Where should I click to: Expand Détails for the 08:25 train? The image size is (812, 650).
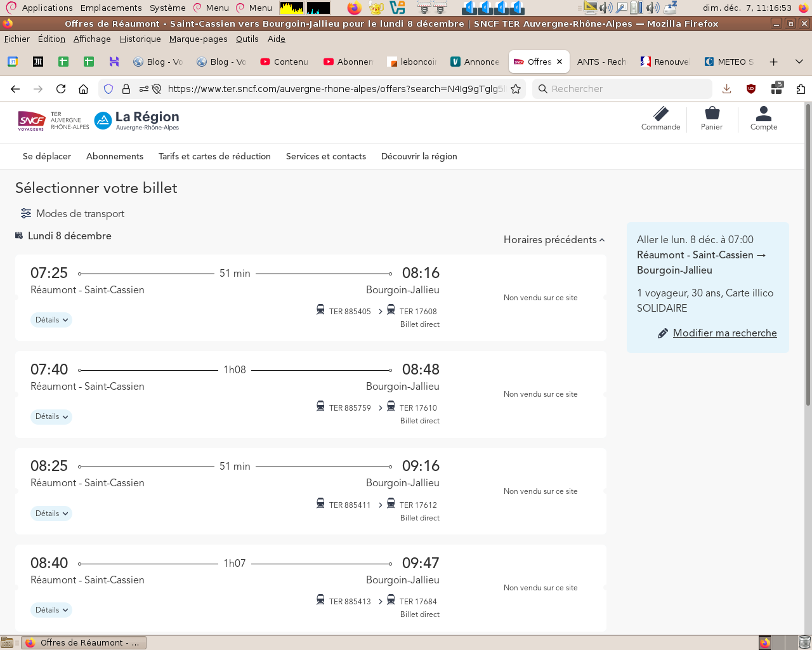tap(51, 514)
